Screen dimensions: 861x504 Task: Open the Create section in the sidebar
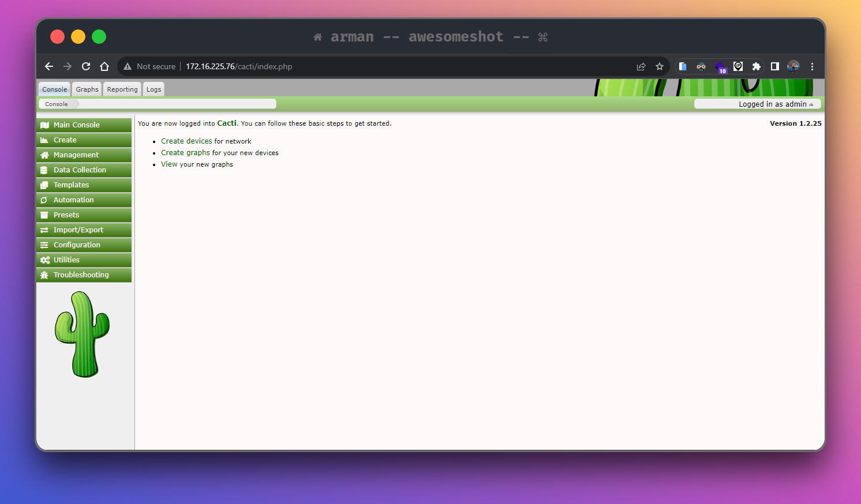point(46,140)
